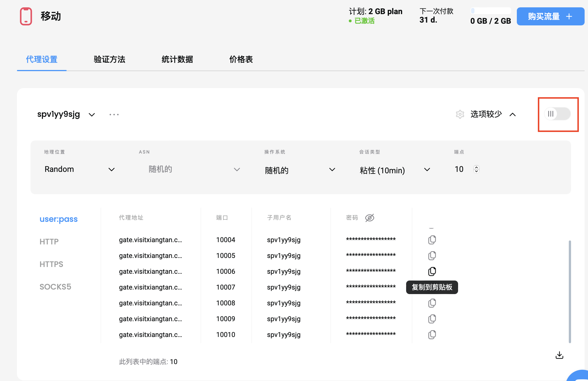588x381 pixels.
Task: Click the red mobile phone icon
Action: pyautogui.click(x=26, y=16)
